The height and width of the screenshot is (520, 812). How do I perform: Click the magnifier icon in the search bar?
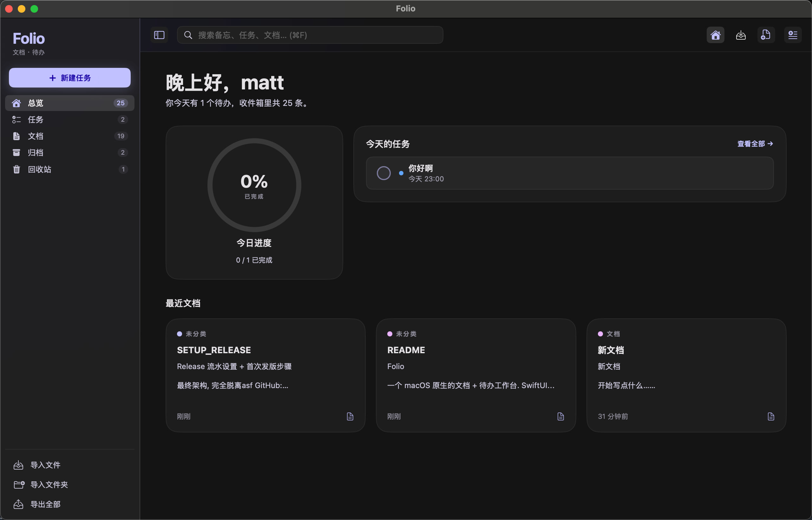pyautogui.click(x=188, y=35)
